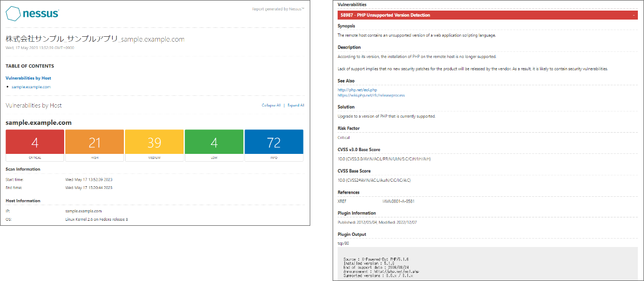The width and height of the screenshot is (644, 281).
Task: Click the sample.example.com host heading
Action: point(39,122)
